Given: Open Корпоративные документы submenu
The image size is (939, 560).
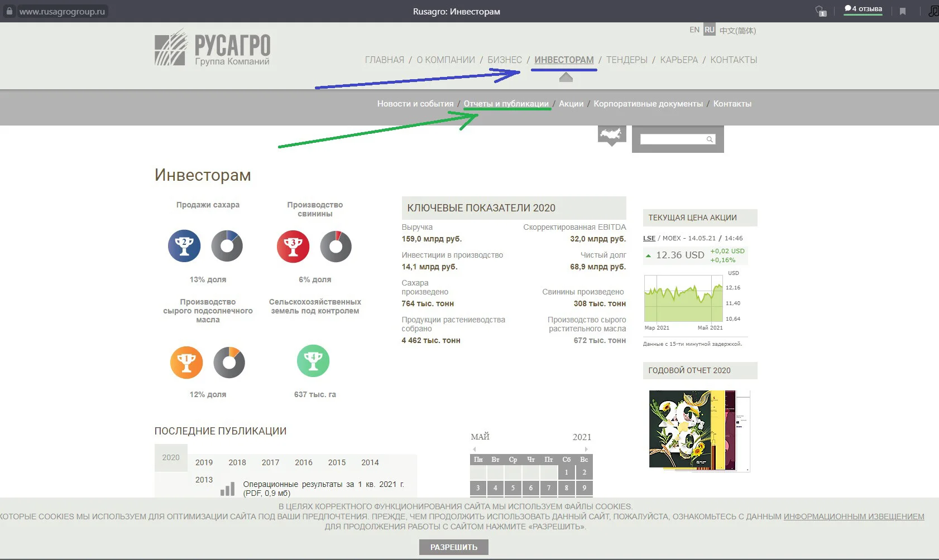Looking at the screenshot, I should tap(648, 104).
